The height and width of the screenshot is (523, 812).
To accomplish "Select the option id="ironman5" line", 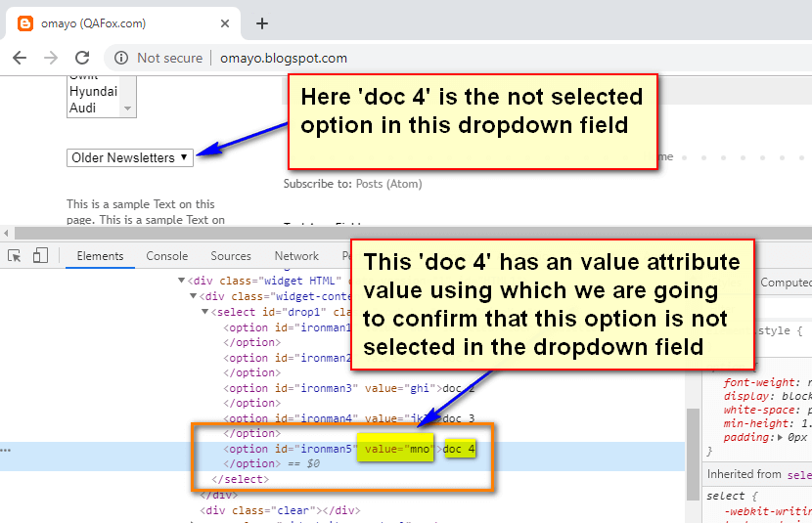I will [x=349, y=449].
